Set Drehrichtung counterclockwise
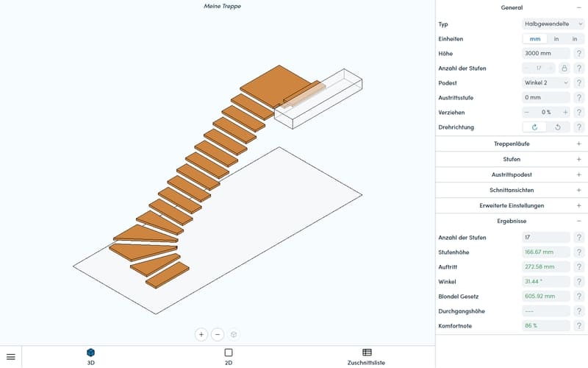The height and width of the screenshot is (368, 588). 558,127
